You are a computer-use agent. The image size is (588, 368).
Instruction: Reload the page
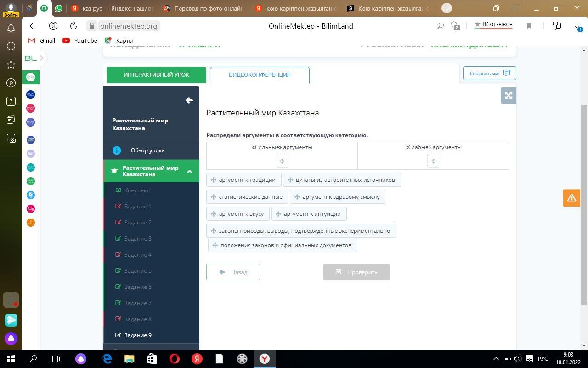(73, 26)
